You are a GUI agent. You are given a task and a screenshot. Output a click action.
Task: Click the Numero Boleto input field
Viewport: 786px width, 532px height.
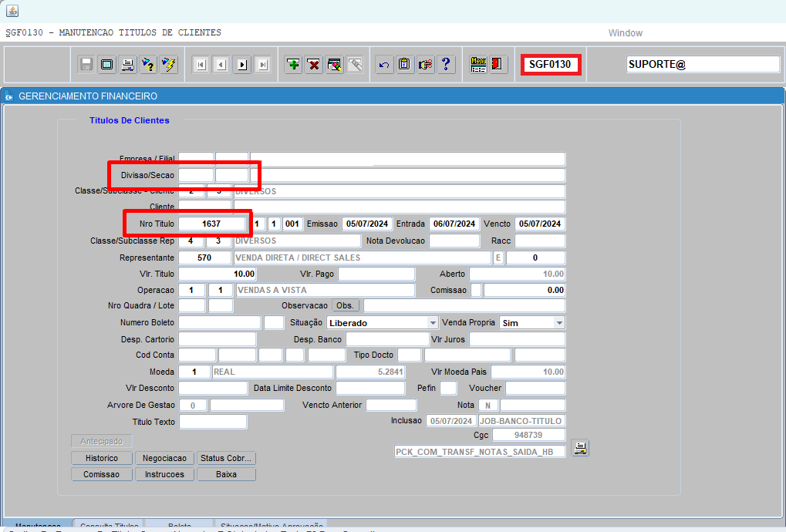click(220, 322)
